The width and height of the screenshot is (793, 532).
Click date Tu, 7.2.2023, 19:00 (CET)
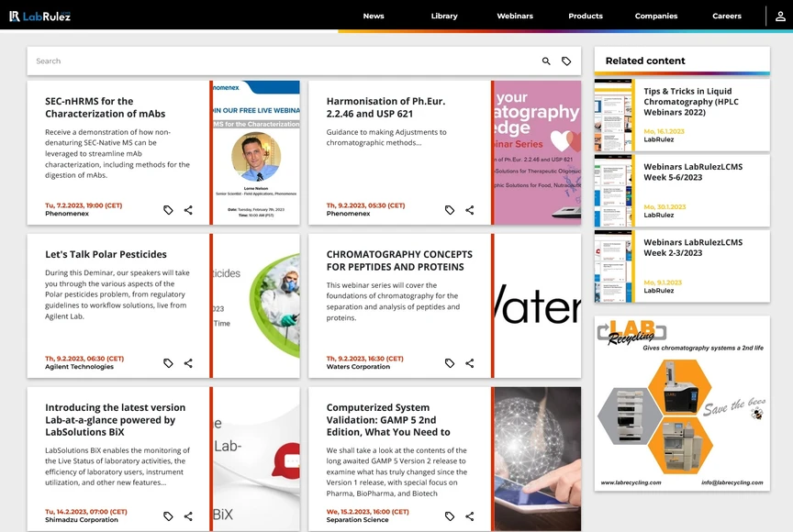tap(84, 205)
